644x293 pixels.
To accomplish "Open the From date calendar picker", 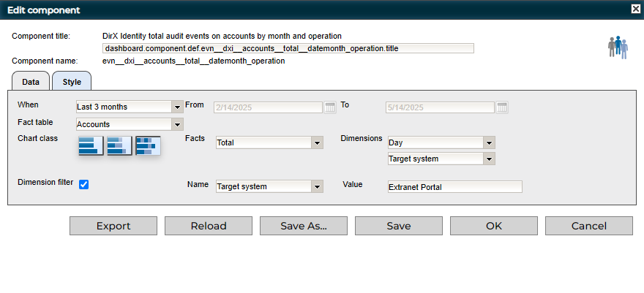I will click(330, 107).
